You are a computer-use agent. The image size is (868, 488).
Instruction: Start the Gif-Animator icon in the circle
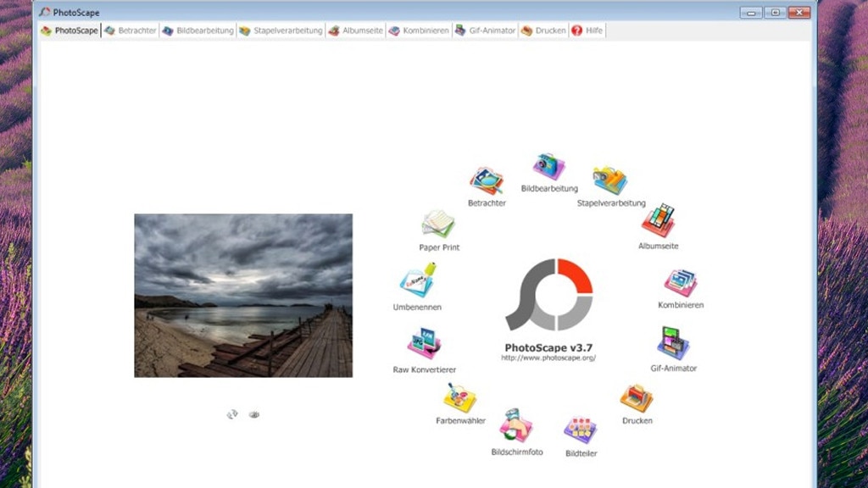click(673, 344)
